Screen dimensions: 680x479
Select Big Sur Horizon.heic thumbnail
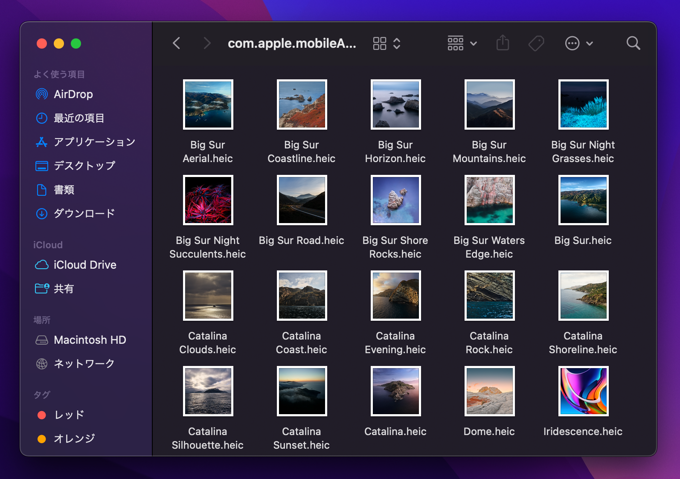[x=396, y=104]
